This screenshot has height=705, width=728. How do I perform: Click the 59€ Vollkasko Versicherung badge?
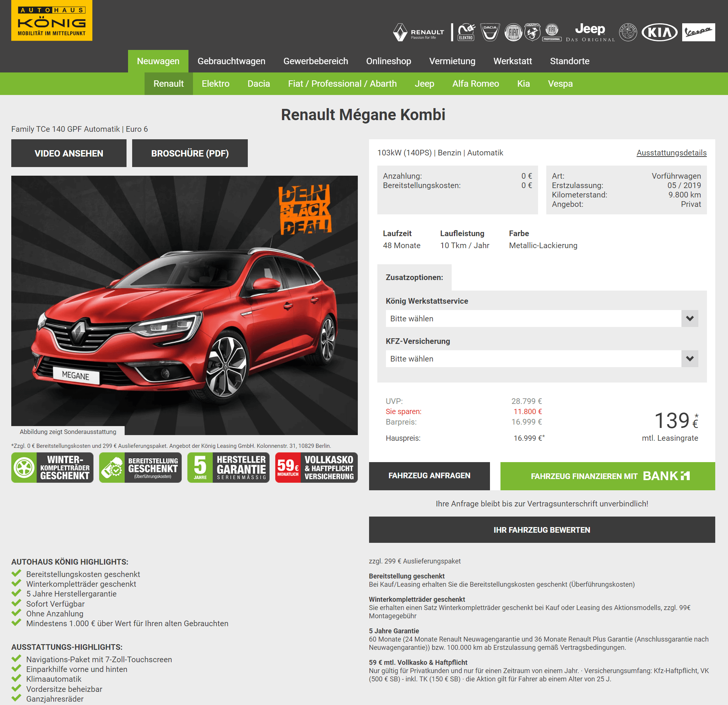click(x=317, y=467)
